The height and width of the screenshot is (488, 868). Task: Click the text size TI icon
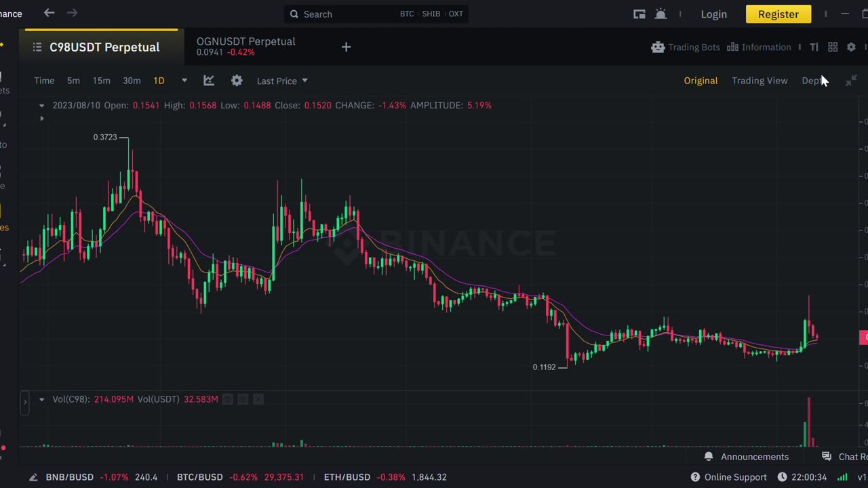(x=814, y=47)
